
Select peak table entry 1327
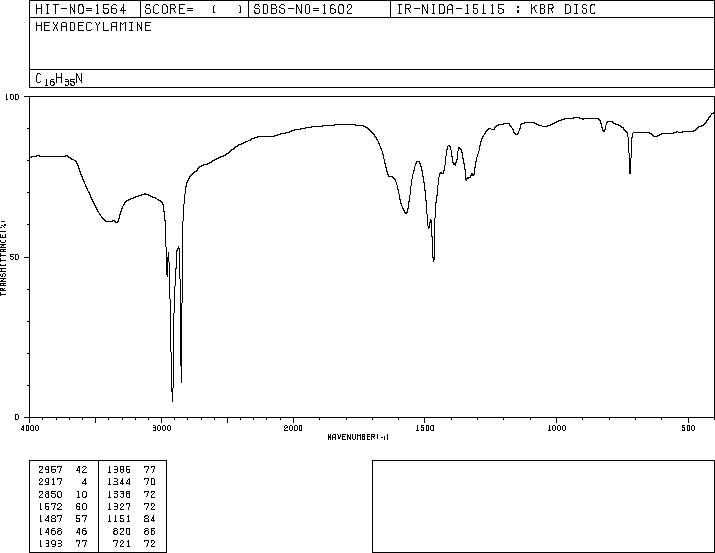(119, 506)
